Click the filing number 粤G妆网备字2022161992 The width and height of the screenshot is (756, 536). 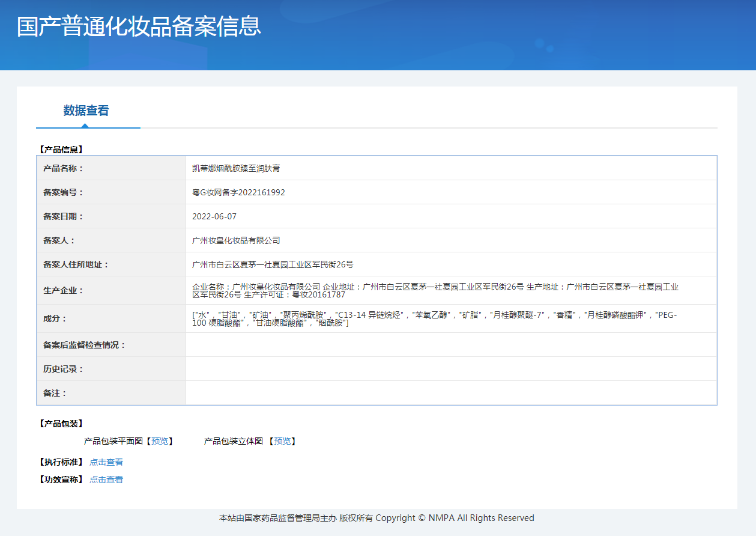(x=238, y=192)
